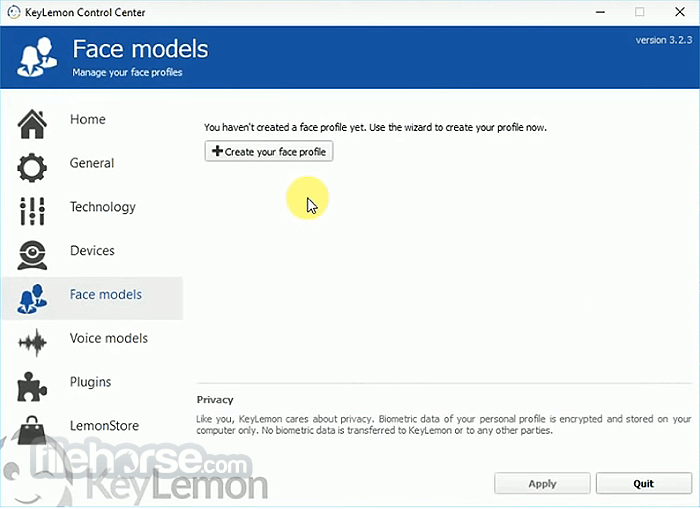Open the General settings section

(x=92, y=163)
